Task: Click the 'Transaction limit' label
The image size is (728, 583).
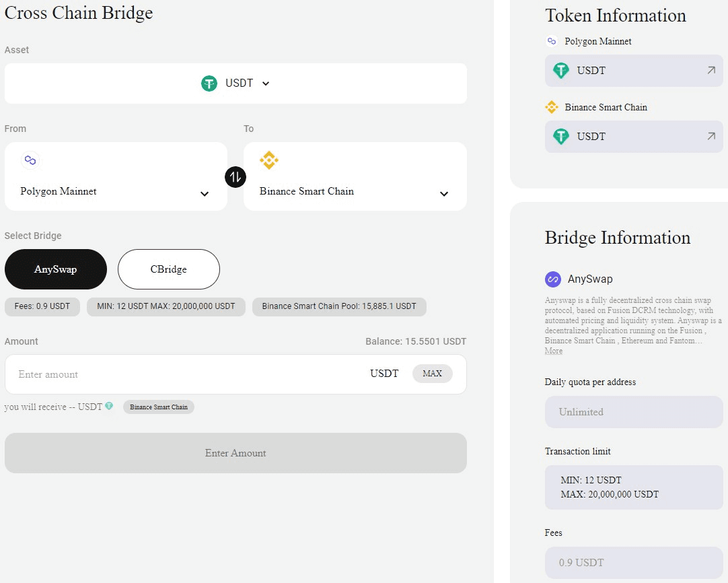Action: 577,451
